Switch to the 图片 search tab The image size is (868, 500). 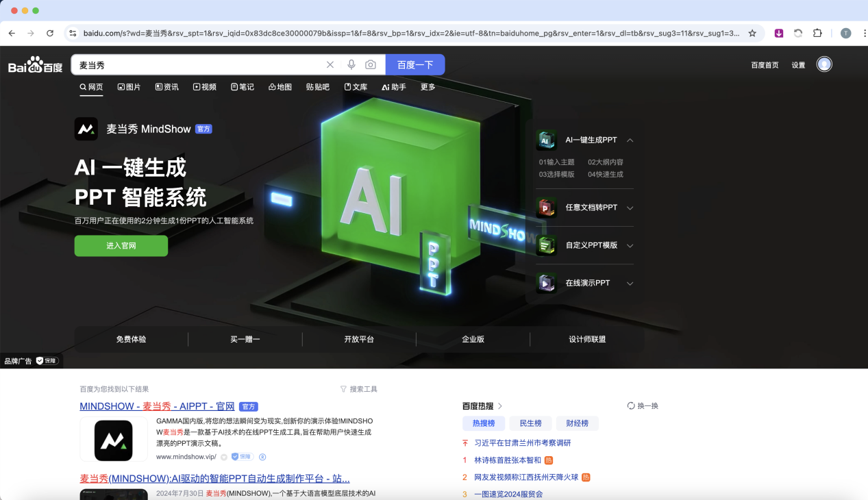coord(129,87)
